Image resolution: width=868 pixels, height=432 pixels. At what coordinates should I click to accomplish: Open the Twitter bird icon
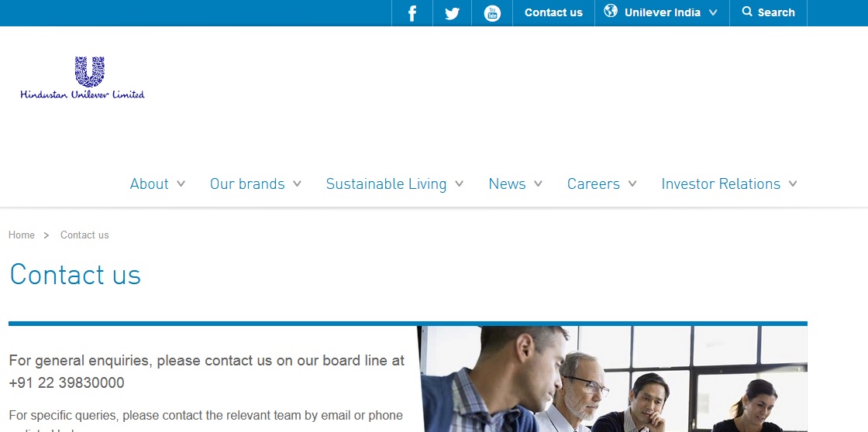[x=453, y=13]
